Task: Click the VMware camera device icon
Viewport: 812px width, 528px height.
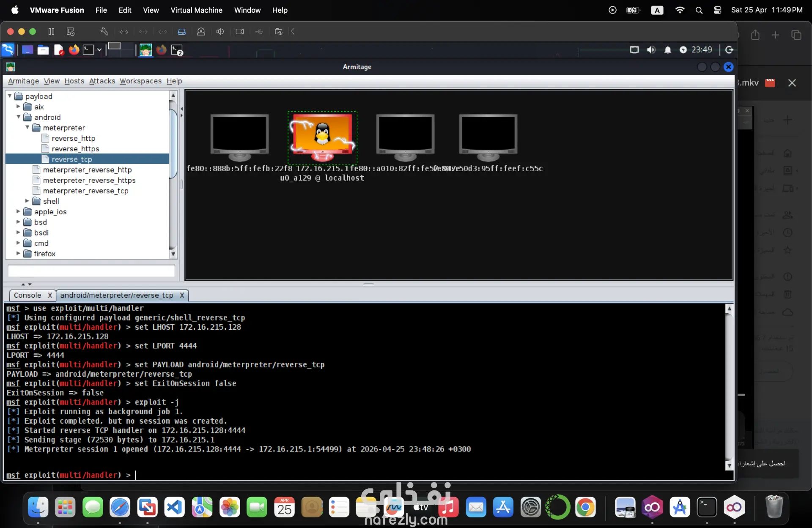Action: click(x=240, y=31)
